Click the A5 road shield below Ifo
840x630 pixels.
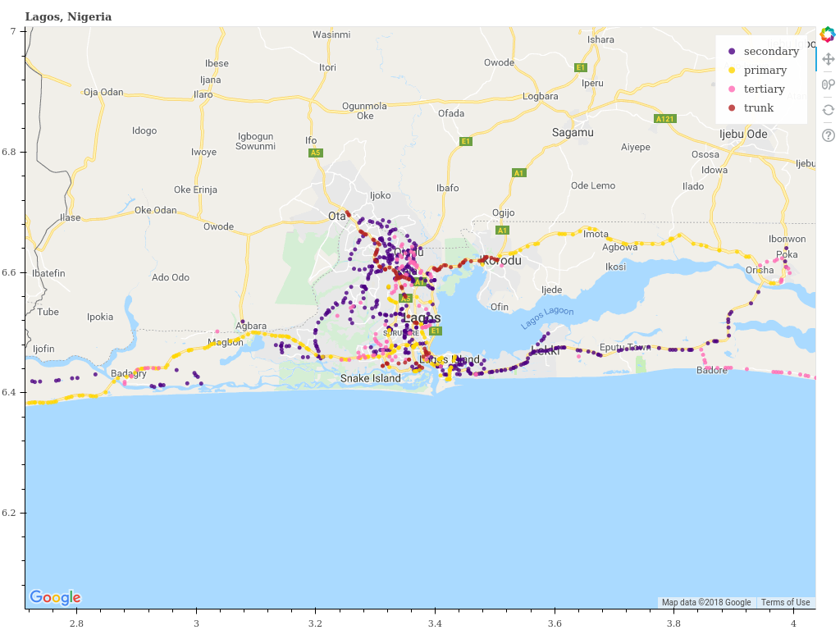pos(316,153)
